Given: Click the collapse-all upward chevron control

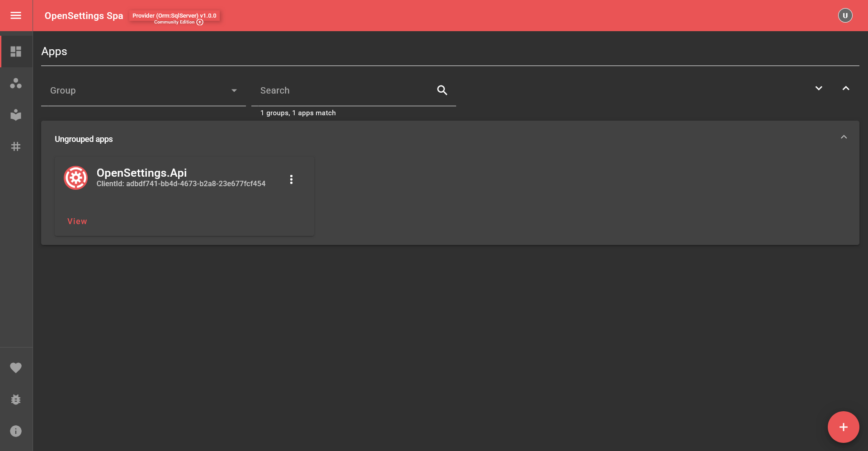Looking at the screenshot, I should pos(846,88).
